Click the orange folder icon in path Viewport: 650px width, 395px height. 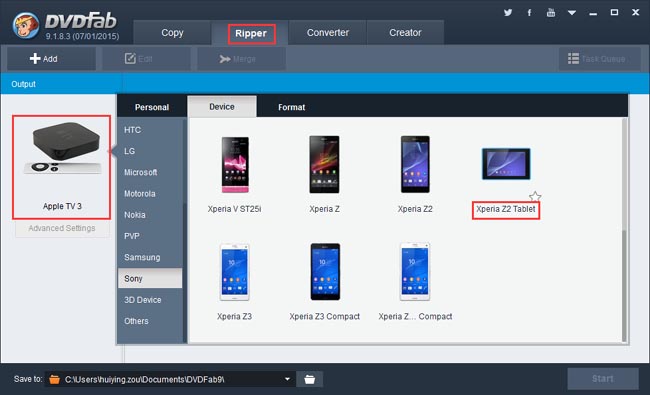(54, 379)
